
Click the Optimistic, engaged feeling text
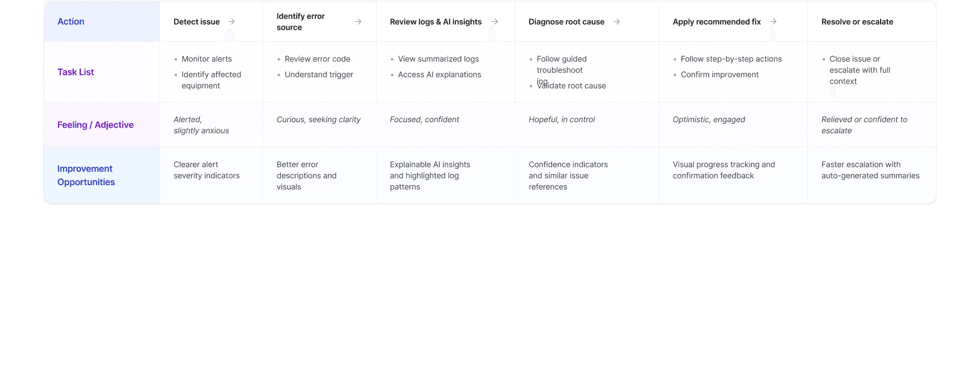(709, 119)
